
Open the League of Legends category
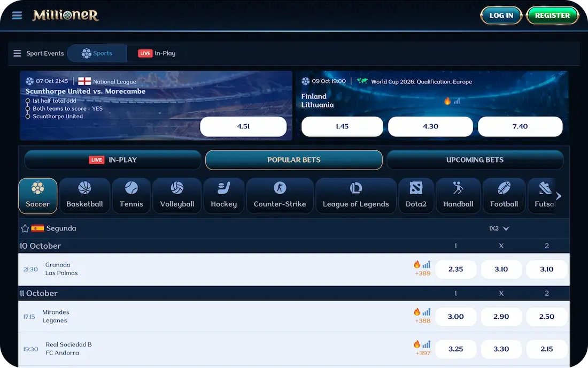click(x=355, y=195)
